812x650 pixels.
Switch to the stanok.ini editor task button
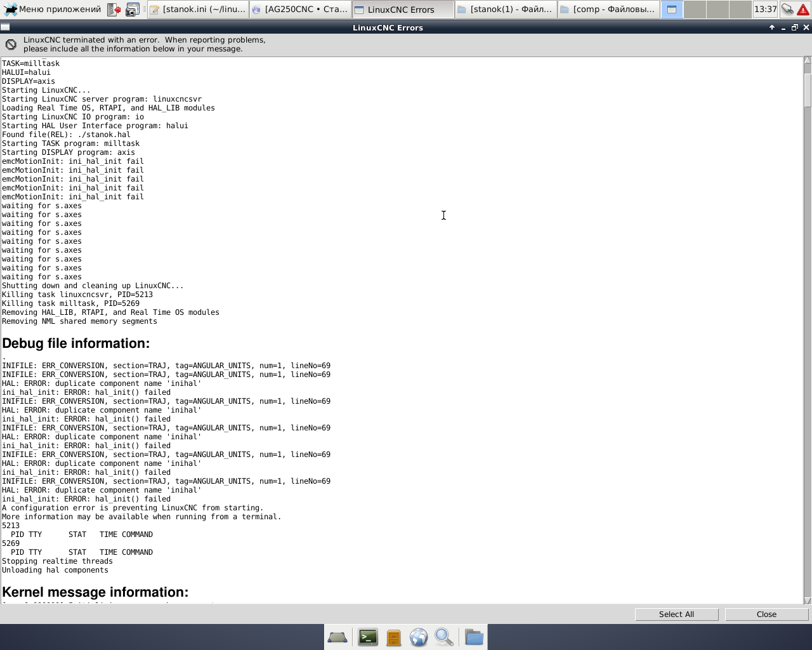tap(198, 10)
